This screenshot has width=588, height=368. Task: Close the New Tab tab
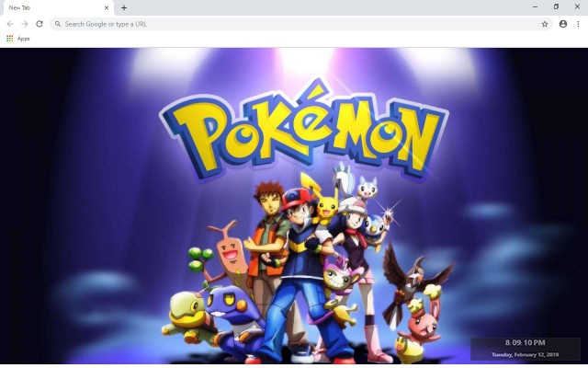pos(107,7)
